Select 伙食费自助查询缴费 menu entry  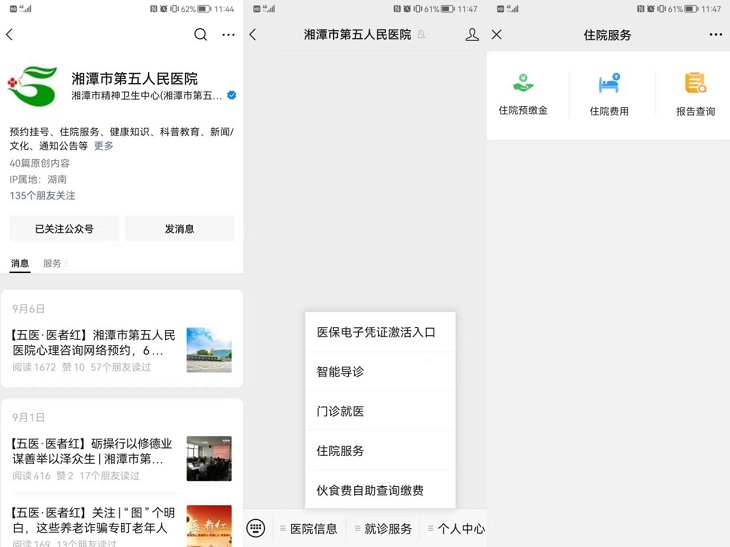[380, 490]
